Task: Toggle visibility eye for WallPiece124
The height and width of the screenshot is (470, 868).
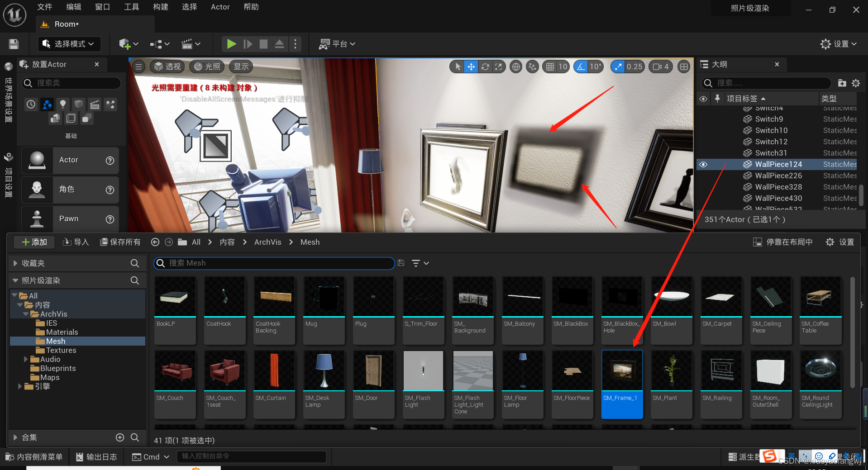Action: pyautogui.click(x=703, y=165)
